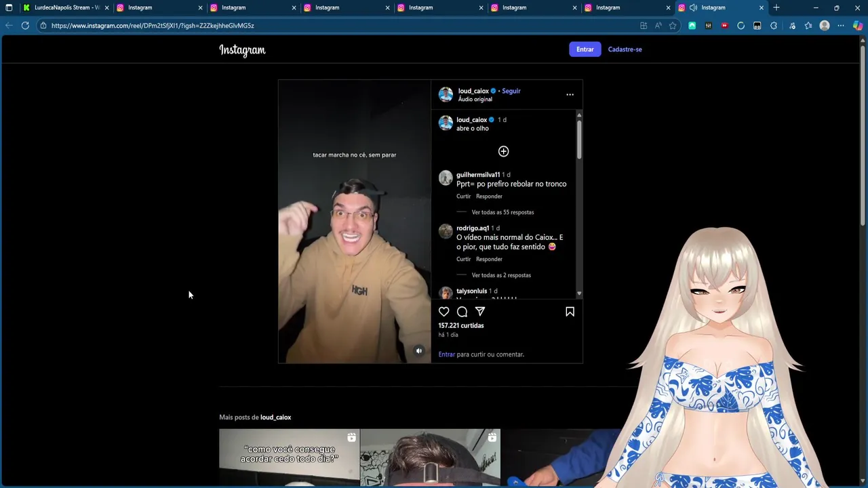Click the comments panel scrollbar
The width and height of the screenshot is (868, 488).
pyautogui.click(x=579, y=141)
